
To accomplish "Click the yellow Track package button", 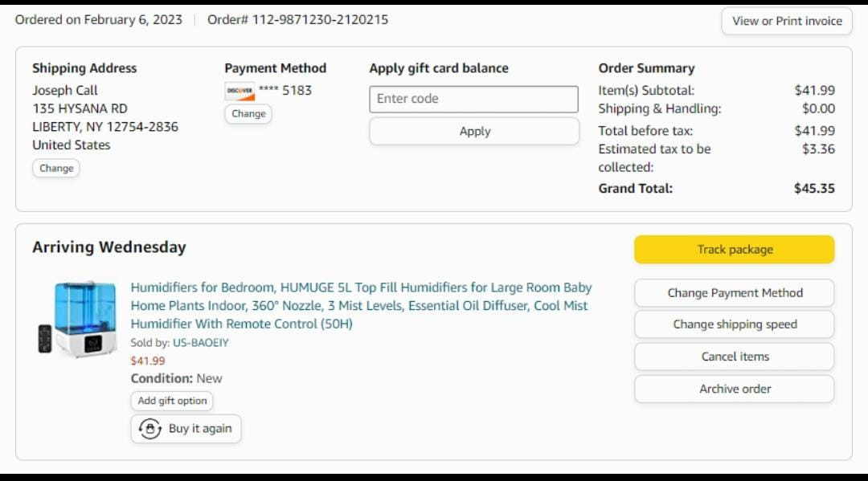I will 735,250.
